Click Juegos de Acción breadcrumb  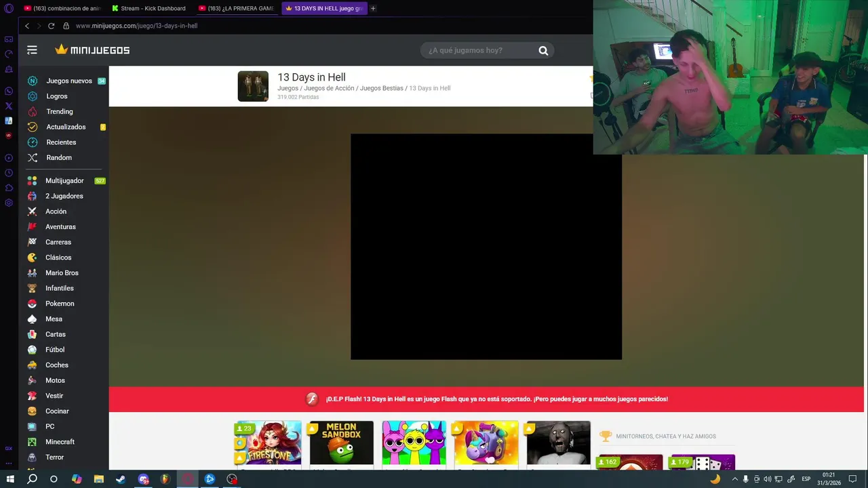click(329, 88)
